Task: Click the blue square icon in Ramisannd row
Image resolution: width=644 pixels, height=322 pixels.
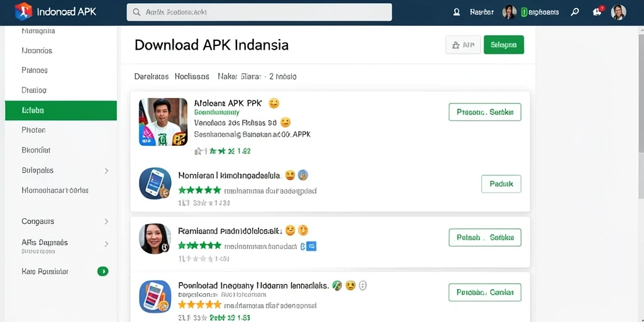Action: [312, 246]
